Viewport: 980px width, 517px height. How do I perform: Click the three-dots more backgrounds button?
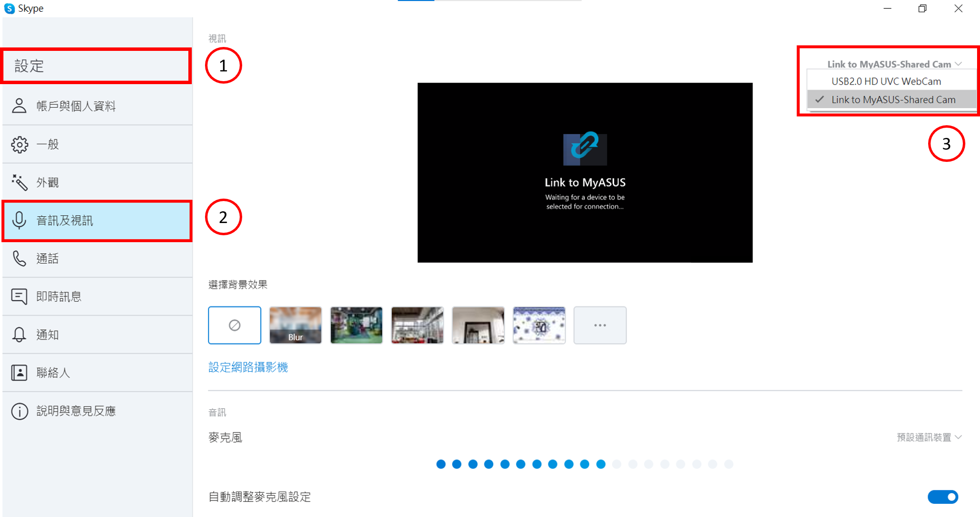point(600,325)
